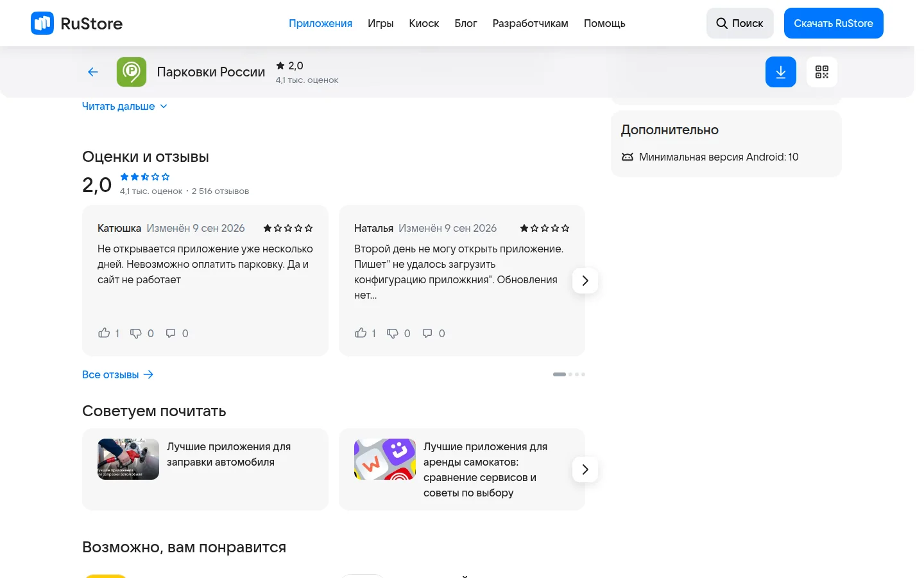The height and width of the screenshot is (578, 924).
Task: Show next reviews with the right chevron
Action: point(585,281)
